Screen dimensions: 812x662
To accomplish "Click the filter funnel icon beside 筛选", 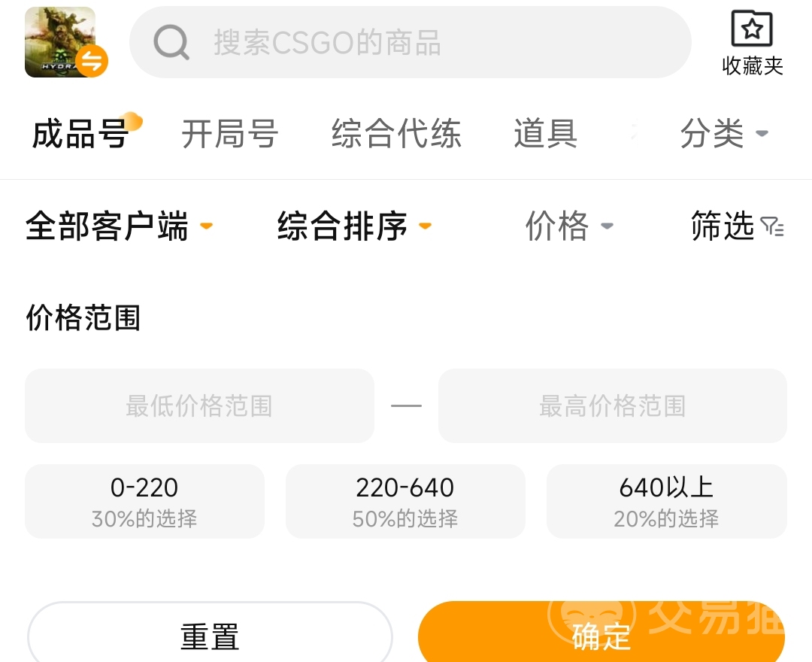I will coord(772,226).
